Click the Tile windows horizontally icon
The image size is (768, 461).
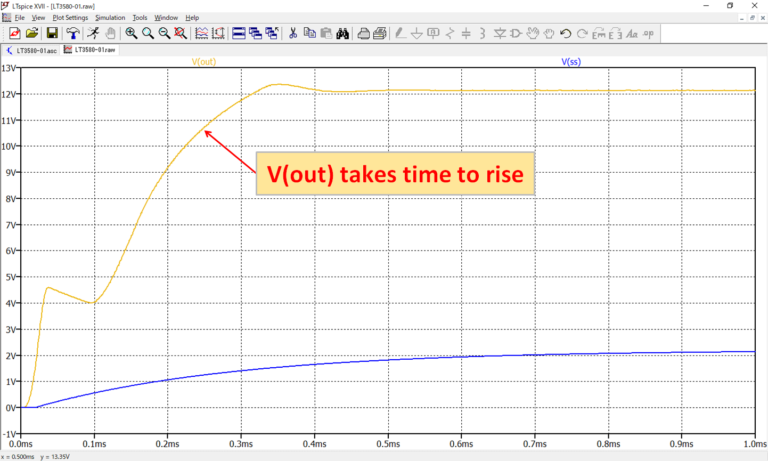240,33
